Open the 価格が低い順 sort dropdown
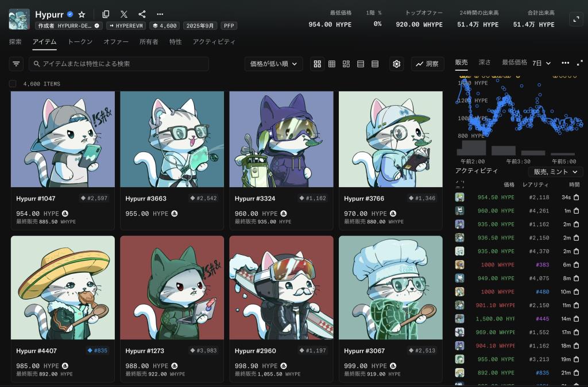The height and width of the screenshot is (387, 588). pos(273,64)
